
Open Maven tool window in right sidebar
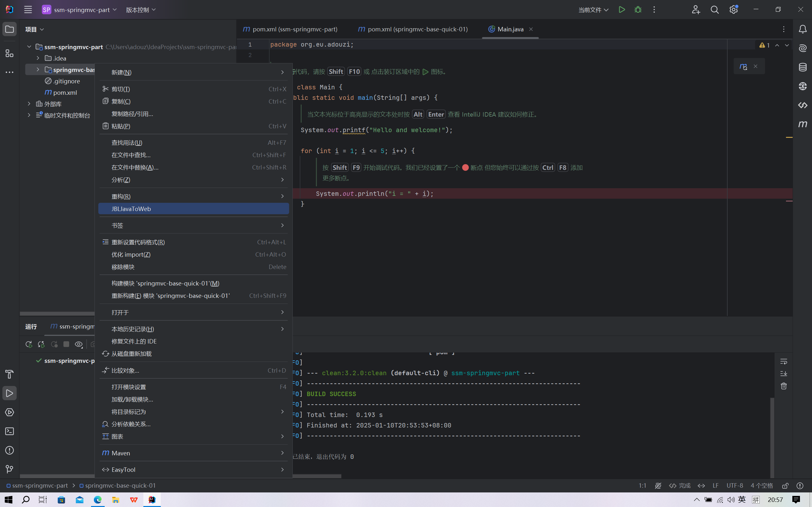(802, 125)
